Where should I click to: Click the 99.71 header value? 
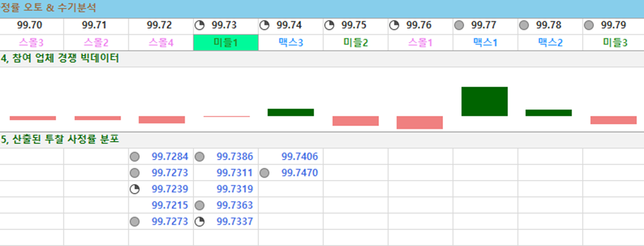point(94,25)
